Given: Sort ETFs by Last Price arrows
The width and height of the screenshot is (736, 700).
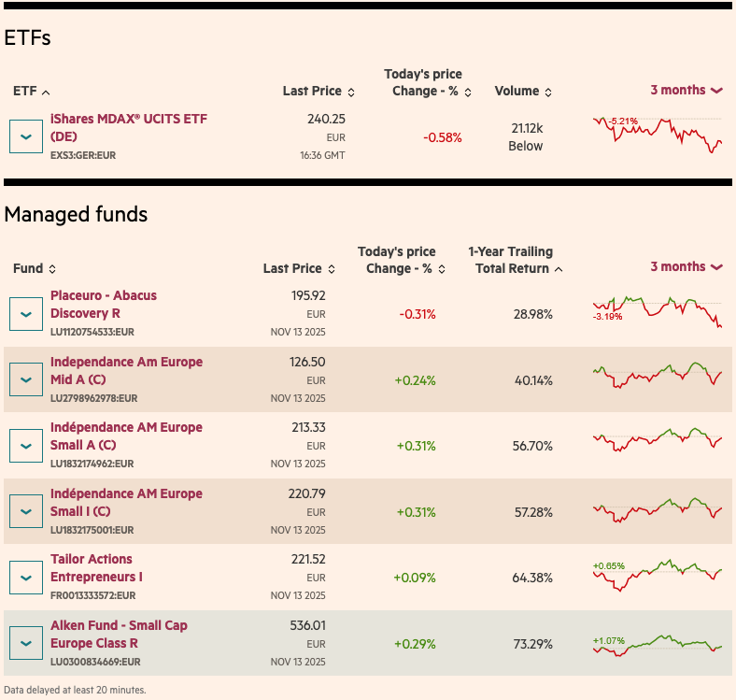Looking at the screenshot, I should pos(351,92).
